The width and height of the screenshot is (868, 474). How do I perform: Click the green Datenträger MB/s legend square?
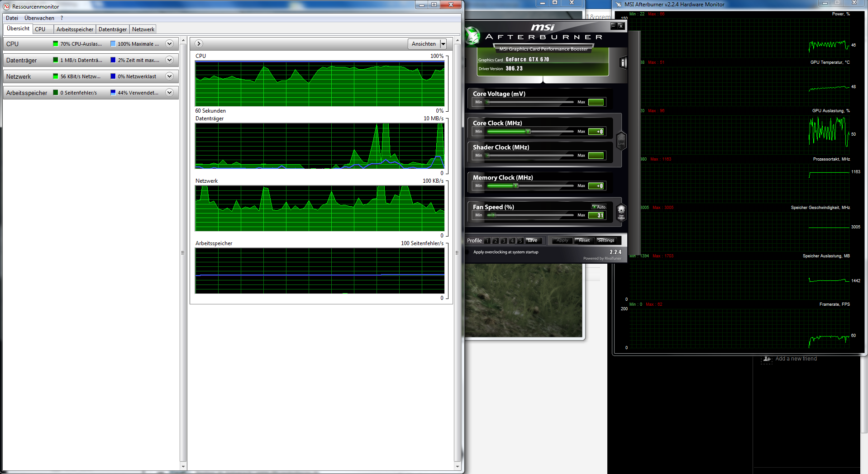pos(55,60)
